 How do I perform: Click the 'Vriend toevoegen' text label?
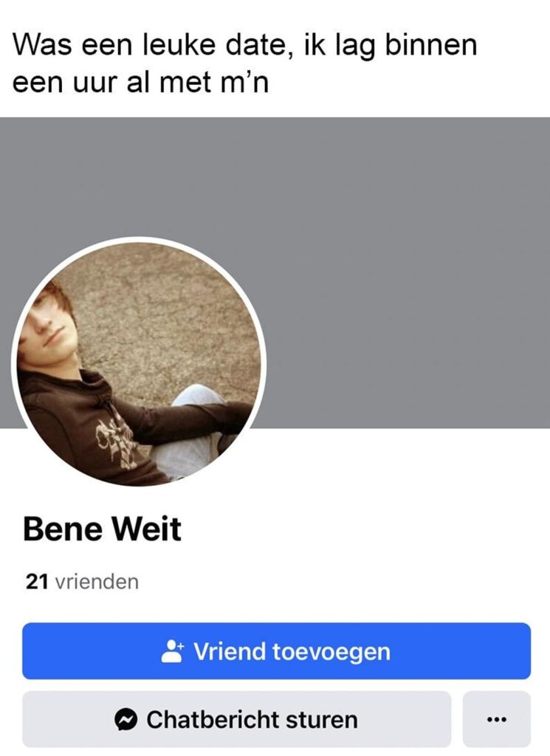coord(292,652)
